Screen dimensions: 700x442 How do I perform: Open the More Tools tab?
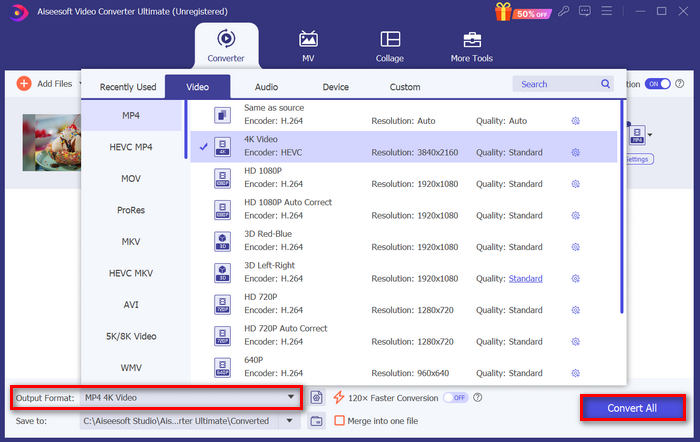tap(471, 46)
